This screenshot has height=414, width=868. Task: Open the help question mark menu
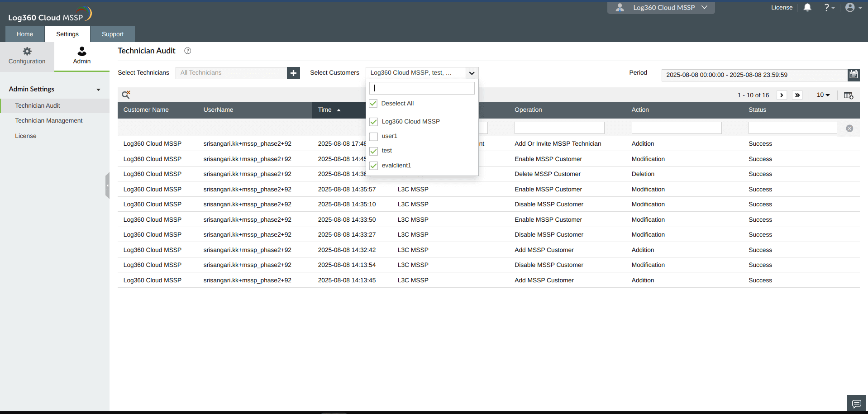(x=829, y=7)
